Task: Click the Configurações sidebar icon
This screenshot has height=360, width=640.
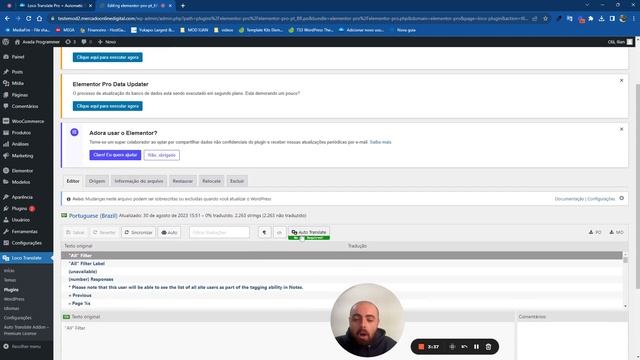Action: point(6,243)
